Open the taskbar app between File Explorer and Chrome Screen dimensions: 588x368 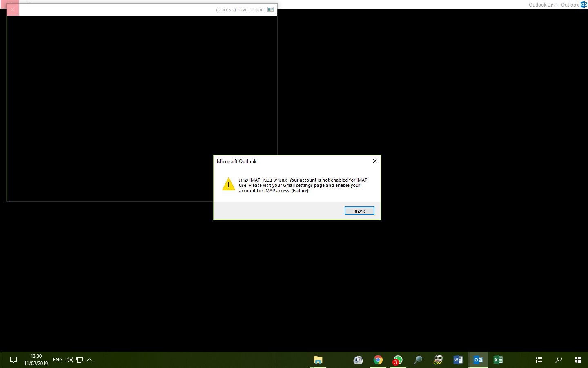tap(358, 360)
